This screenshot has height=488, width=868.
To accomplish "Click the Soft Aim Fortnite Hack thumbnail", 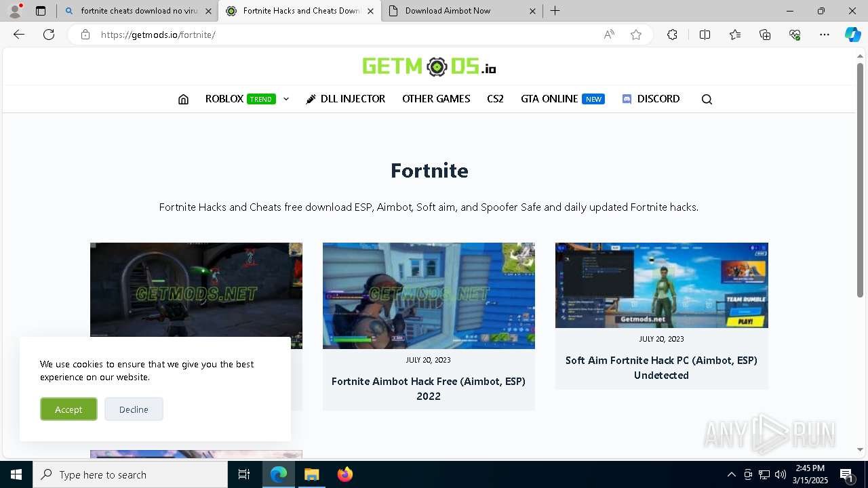I will (661, 285).
